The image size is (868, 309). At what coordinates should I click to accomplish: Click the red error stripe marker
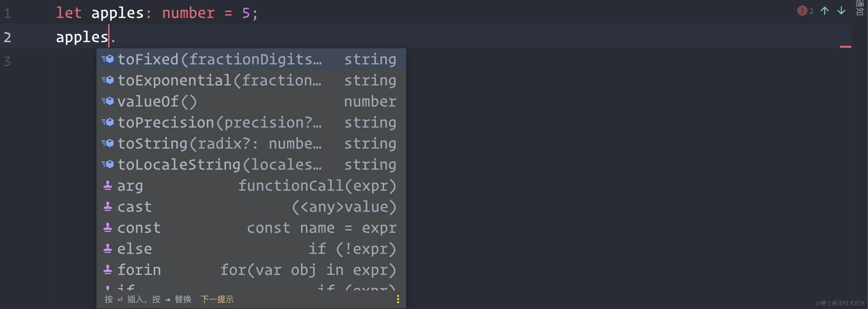[845, 47]
